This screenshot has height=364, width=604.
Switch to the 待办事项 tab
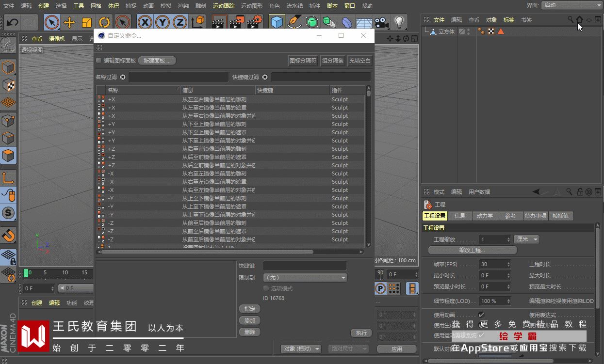coord(536,216)
